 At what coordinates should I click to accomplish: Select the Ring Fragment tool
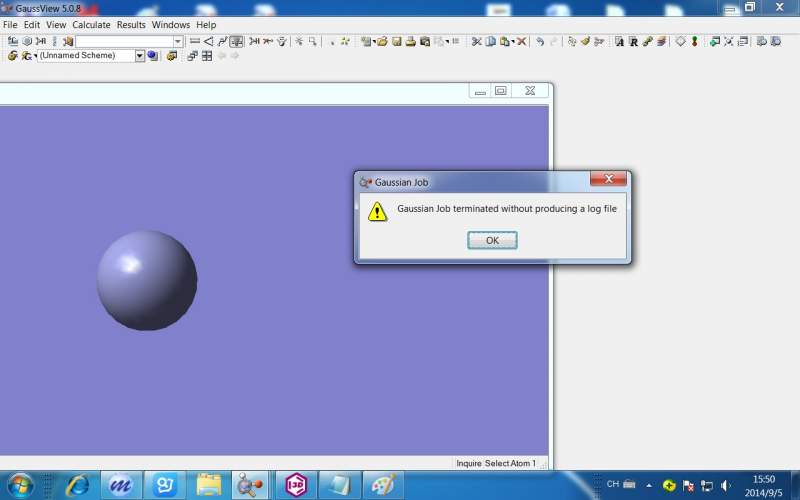pos(27,41)
